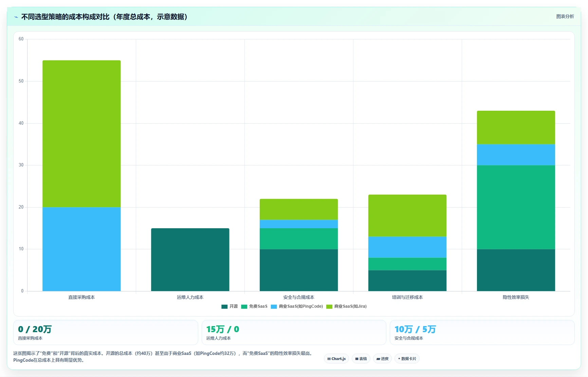Click the Jira segment of 隐性效率损失 bar
The image size is (588, 377).
pyautogui.click(x=516, y=127)
